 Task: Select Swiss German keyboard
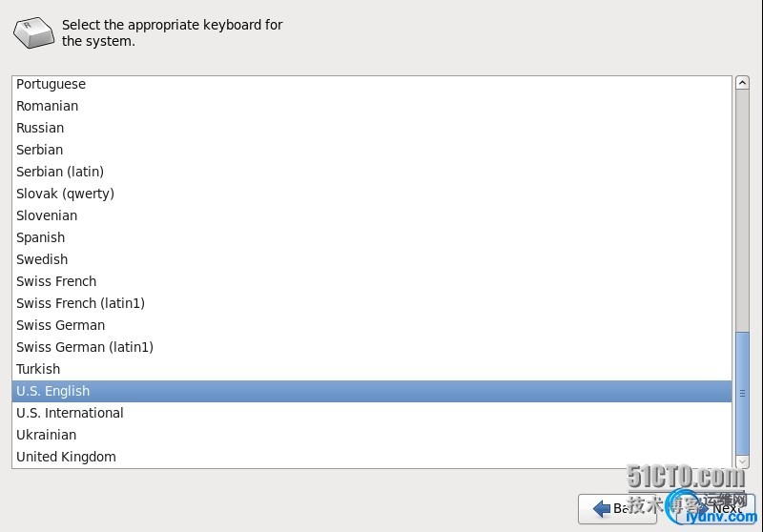(60, 325)
